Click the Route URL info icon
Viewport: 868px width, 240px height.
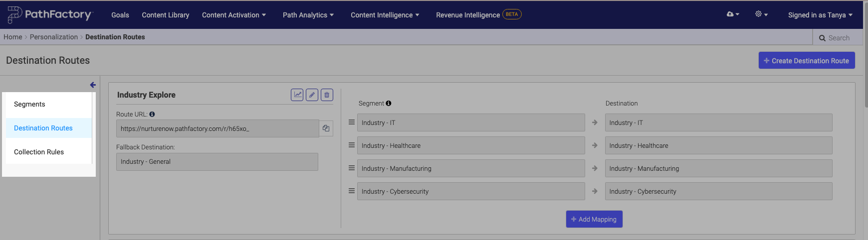152,114
